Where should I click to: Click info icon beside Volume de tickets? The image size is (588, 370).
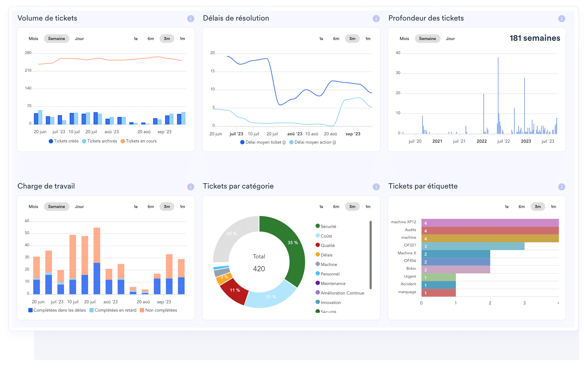pyautogui.click(x=190, y=19)
